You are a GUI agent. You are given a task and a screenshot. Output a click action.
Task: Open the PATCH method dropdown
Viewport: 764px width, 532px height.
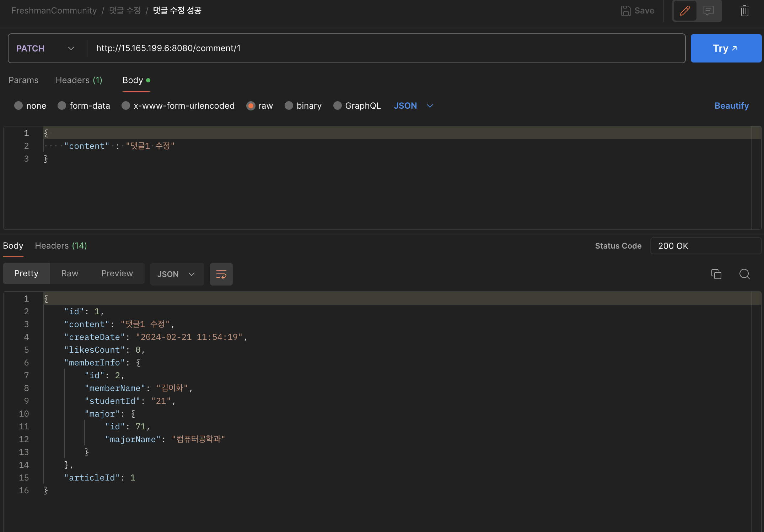[46, 48]
